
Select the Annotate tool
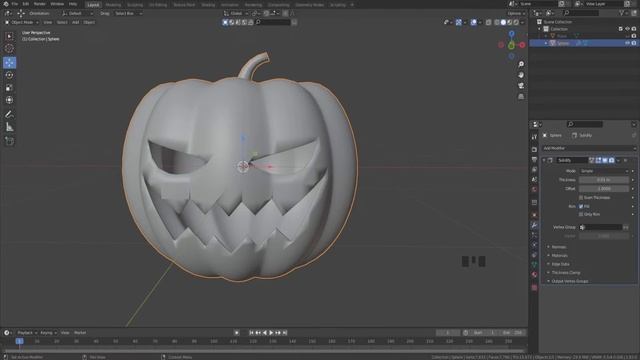pyautogui.click(x=9, y=115)
